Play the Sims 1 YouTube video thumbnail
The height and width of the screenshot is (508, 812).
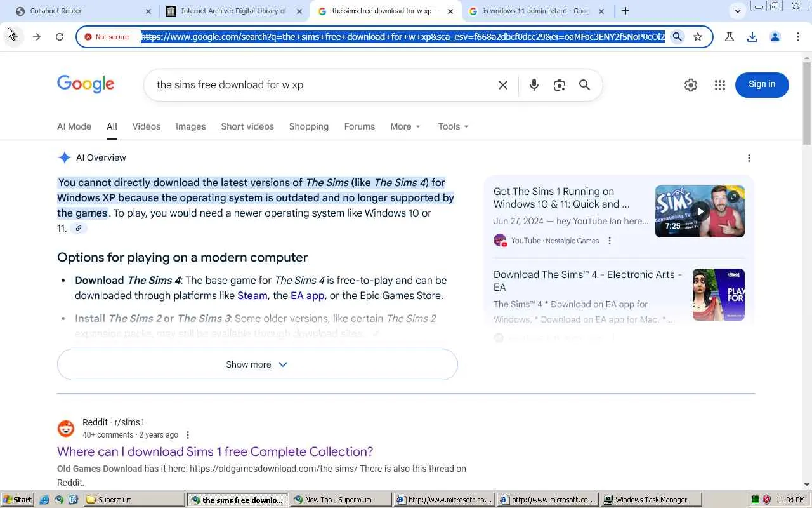pos(700,211)
